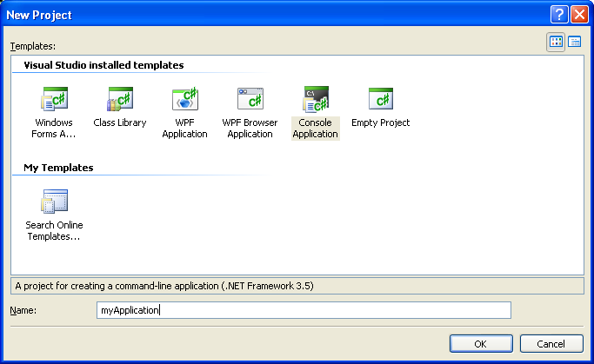The width and height of the screenshot is (594, 364).
Task: Switch to small icons list view
Action: [x=574, y=42]
